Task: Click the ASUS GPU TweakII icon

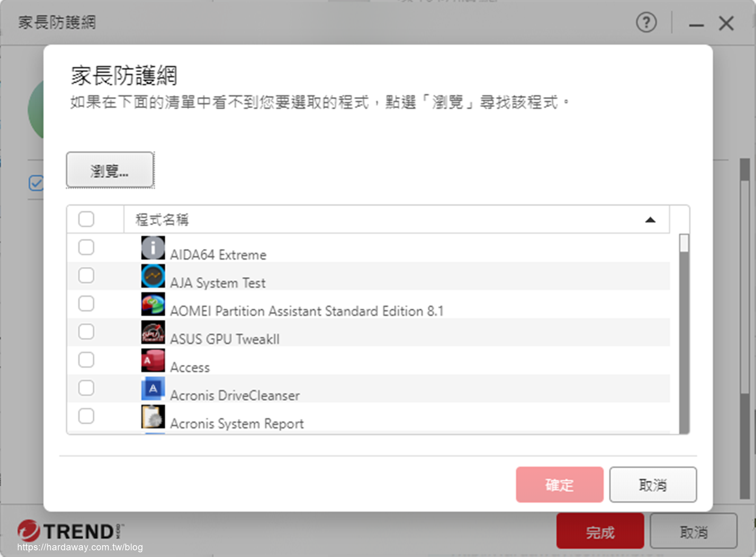Action: coord(153,332)
